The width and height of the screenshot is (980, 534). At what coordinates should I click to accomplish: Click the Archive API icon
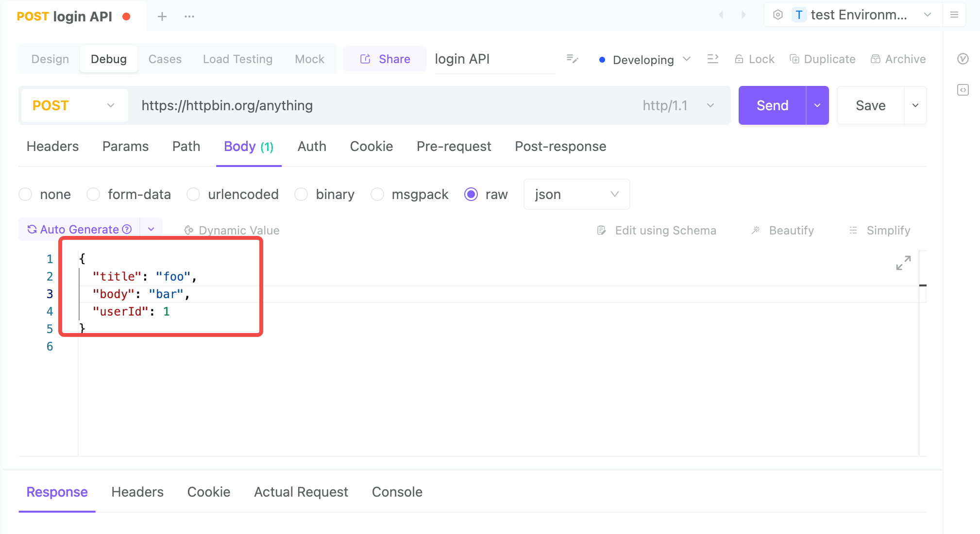click(x=876, y=59)
